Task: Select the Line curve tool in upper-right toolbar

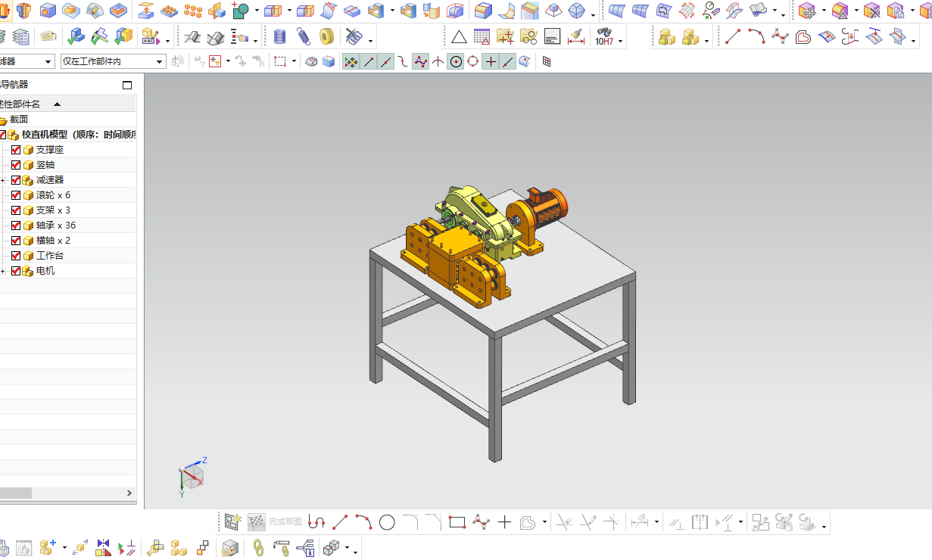Action: pos(732,36)
